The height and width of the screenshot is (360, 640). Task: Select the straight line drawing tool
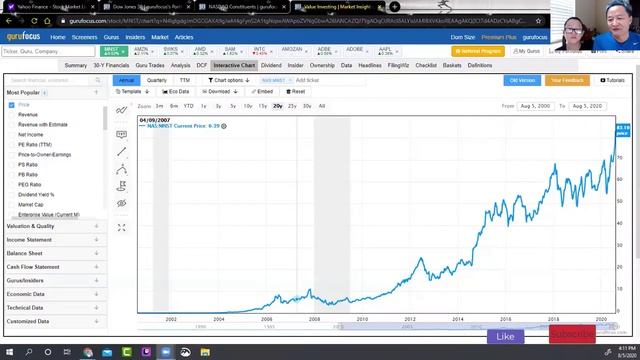pyautogui.click(x=121, y=152)
